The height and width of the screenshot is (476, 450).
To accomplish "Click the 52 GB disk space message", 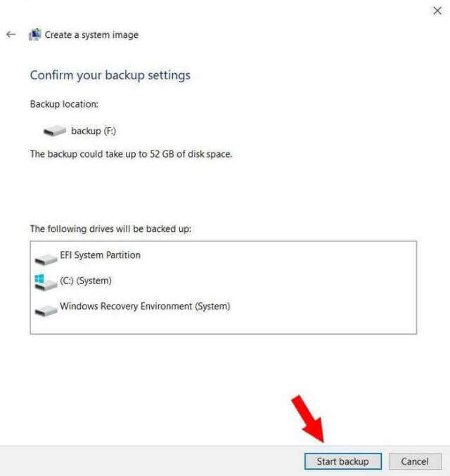I will click(131, 154).
